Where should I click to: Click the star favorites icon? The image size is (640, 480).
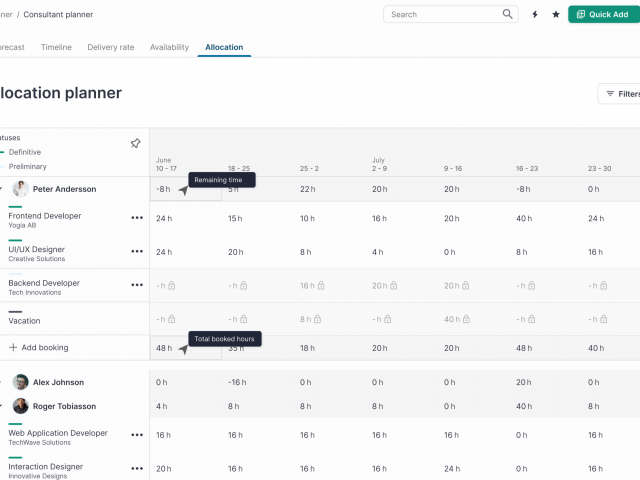[556, 15]
